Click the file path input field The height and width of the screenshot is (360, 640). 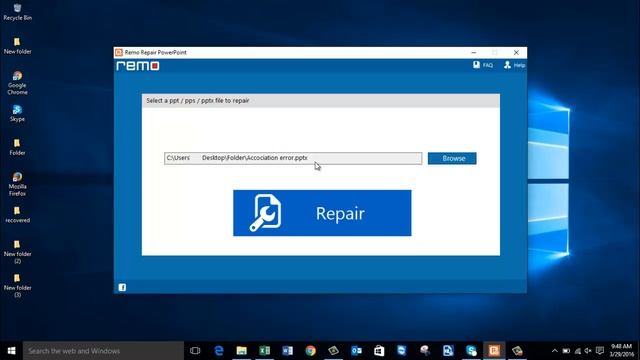293,158
